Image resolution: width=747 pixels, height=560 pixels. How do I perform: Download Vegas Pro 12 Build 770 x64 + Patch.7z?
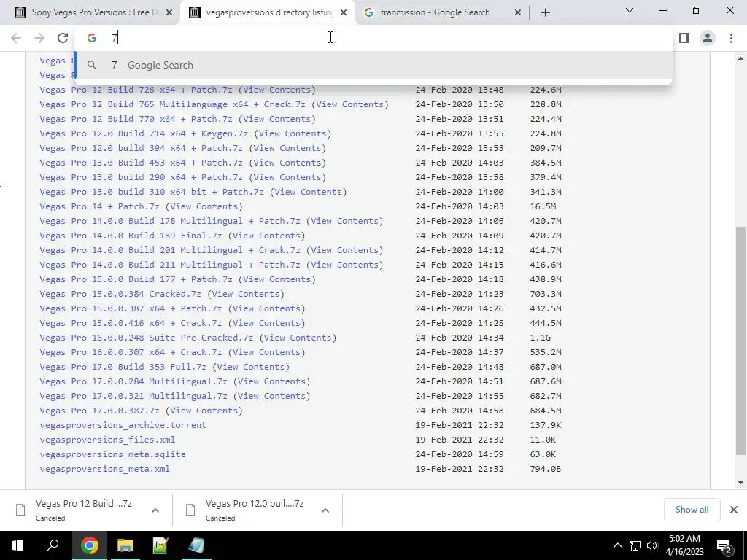pos(136,119)
